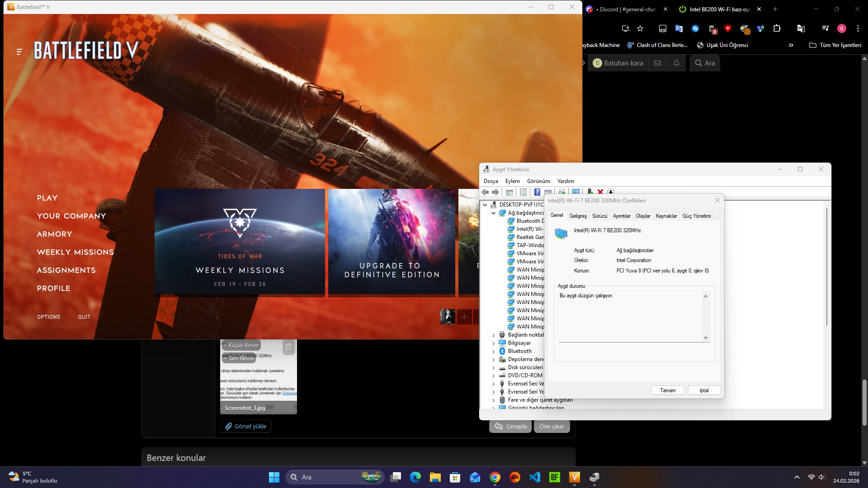Bookmark this page with the star icon

[640, 28]
